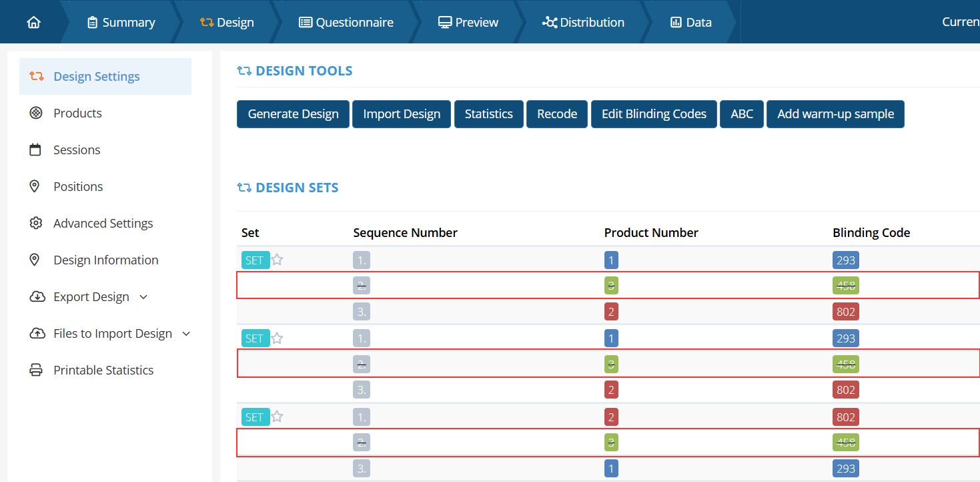
Task: Click the Positions pin icon
Action: coord(36,186)
